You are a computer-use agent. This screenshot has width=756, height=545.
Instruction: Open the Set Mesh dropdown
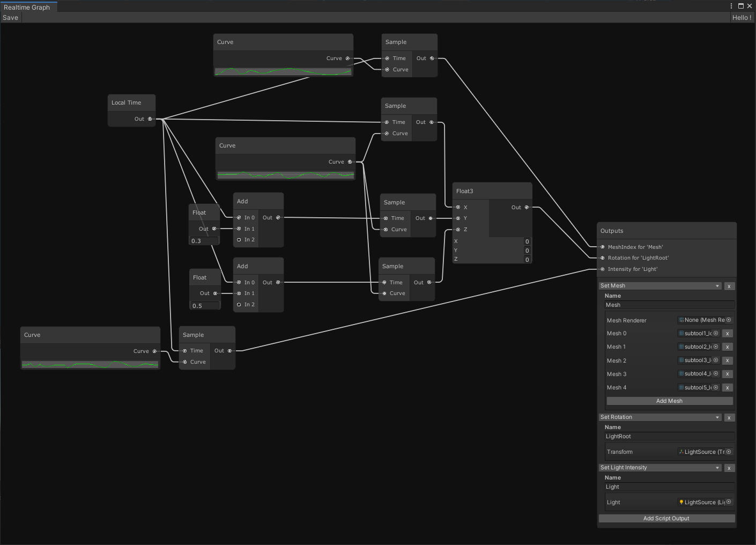click(x=660, y=286)
